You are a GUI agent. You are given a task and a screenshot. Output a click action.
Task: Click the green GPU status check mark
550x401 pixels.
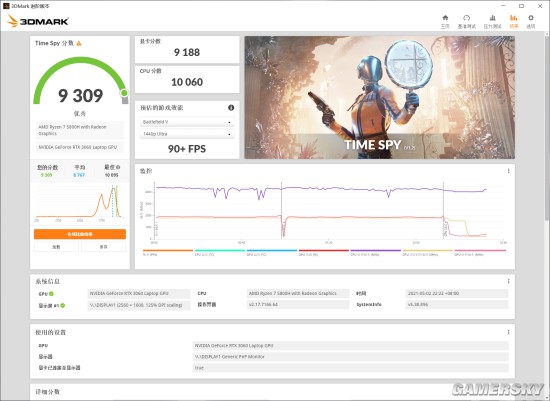(x=51, y=294)
